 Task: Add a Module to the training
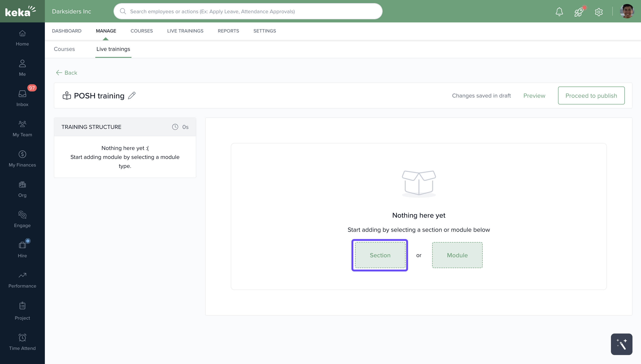click(457, 255)
